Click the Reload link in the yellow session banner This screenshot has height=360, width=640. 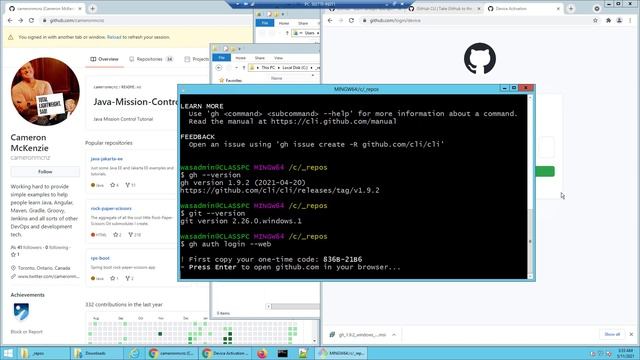114,37
